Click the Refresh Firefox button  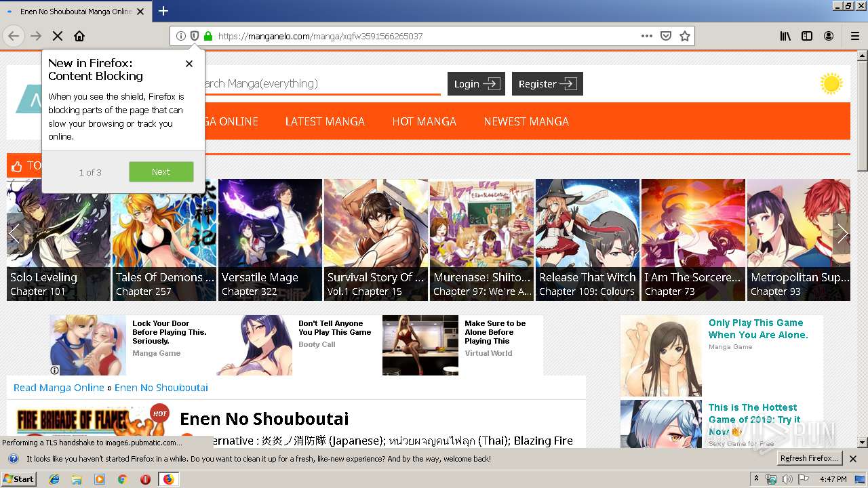(810, 459)
